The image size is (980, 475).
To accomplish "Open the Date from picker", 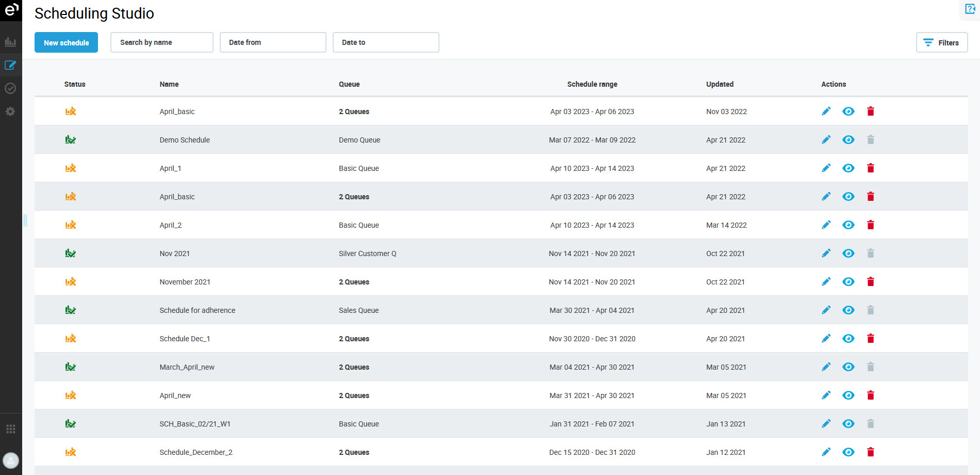I will click(x=272, y=42).
